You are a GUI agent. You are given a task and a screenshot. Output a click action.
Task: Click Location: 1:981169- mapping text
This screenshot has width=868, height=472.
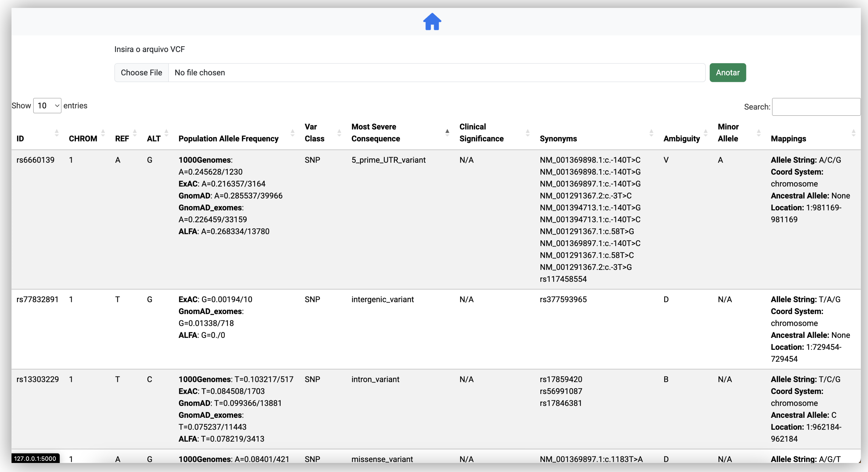tap(806, 208)
